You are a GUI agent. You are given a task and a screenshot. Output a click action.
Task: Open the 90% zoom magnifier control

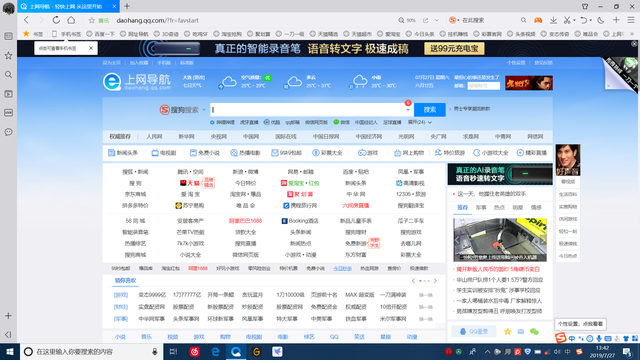(407, 20)
